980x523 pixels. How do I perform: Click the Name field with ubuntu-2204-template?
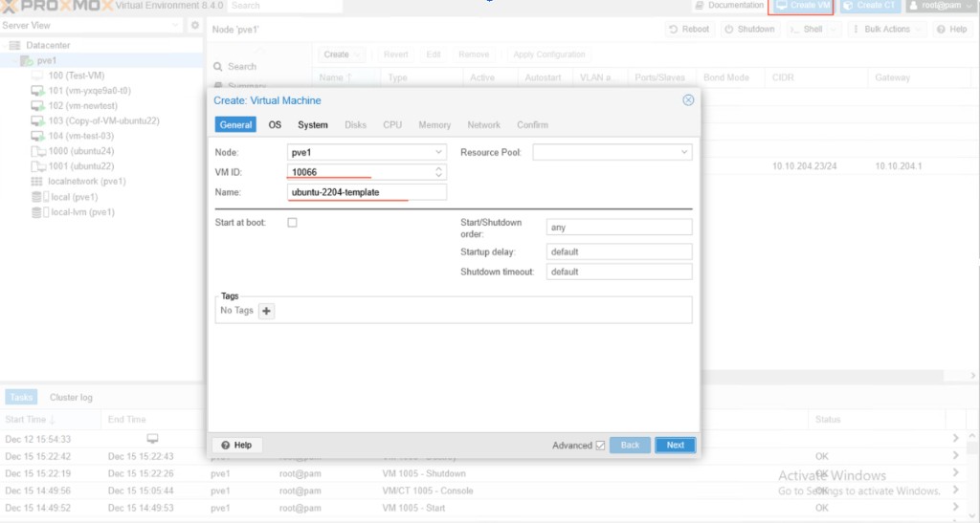coord(367,192)
